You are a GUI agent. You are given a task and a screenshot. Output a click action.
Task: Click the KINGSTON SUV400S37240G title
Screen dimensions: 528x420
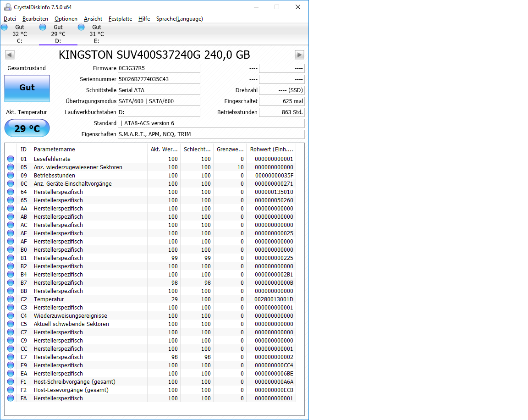point(154,55)
